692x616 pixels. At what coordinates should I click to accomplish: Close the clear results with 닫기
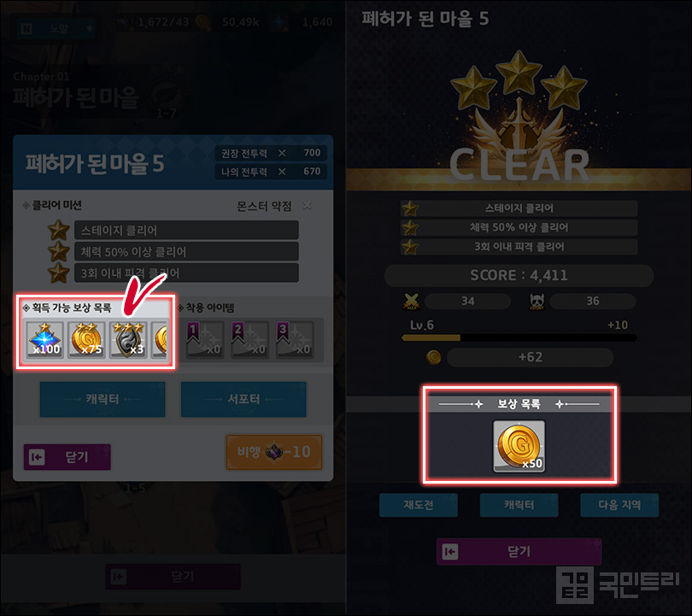tap(519, 552)
